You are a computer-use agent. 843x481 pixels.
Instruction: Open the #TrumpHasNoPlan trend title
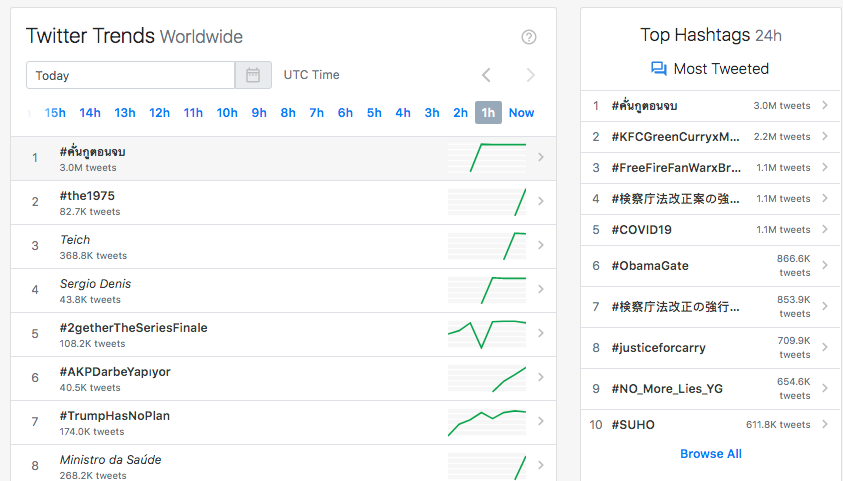(x=115, y=416)
